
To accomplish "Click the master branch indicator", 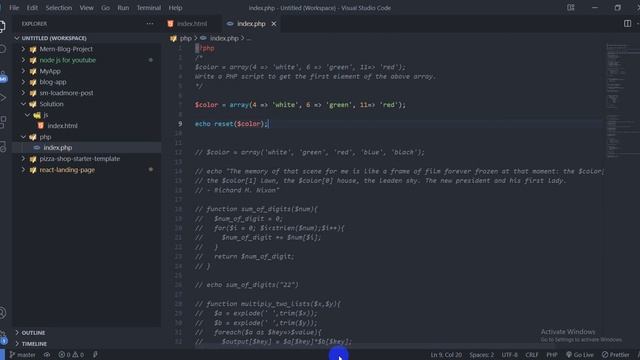I will pyautogui.click(x=22, y=355).
